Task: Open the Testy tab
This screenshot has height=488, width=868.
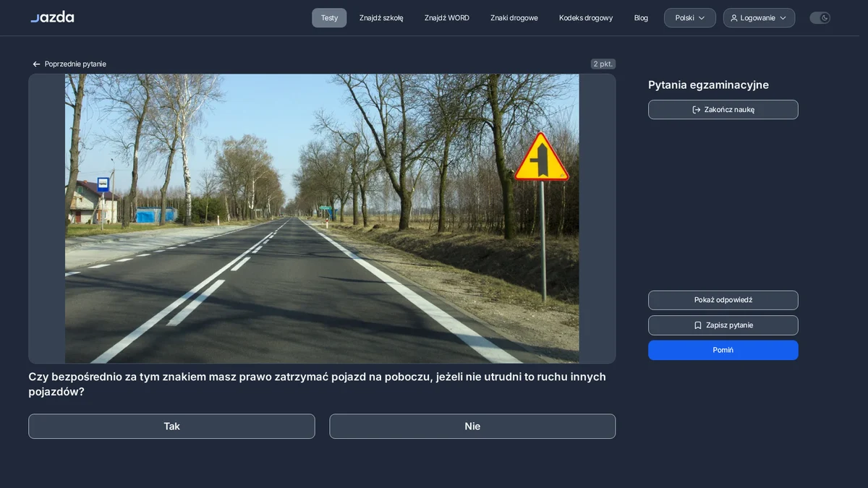Action: [x=329, y=18]
